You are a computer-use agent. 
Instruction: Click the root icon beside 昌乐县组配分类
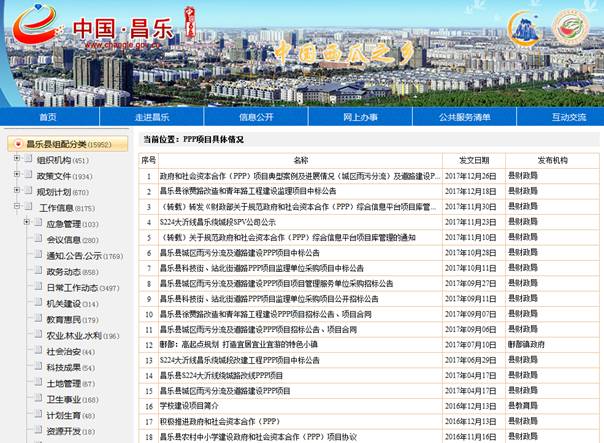17,144
